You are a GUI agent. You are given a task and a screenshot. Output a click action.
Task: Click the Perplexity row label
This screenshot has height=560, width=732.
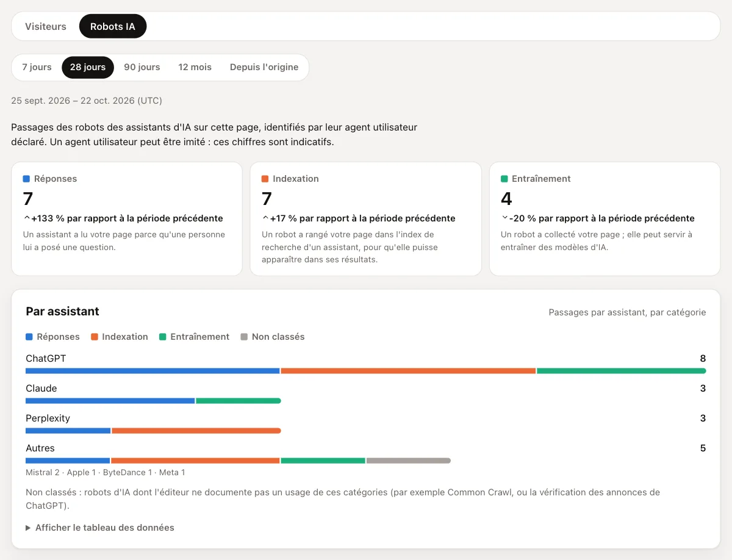[48, 418]
